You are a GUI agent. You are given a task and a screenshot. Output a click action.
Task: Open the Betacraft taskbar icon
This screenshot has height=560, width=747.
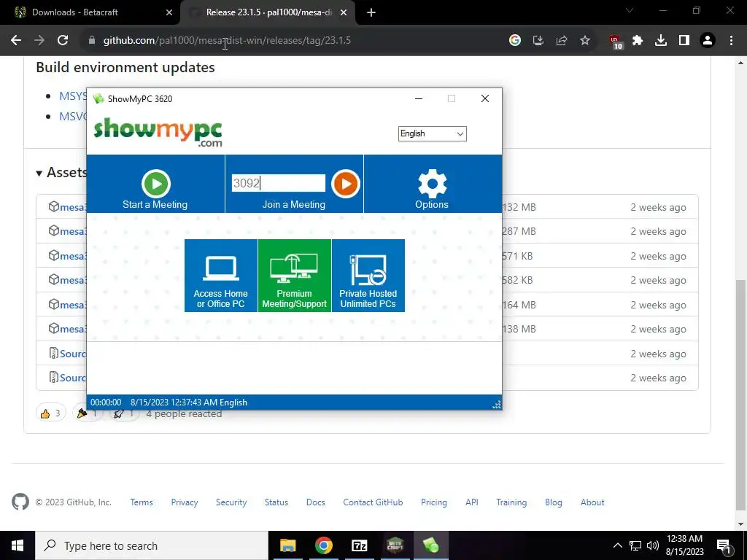(x=395, y=545)
